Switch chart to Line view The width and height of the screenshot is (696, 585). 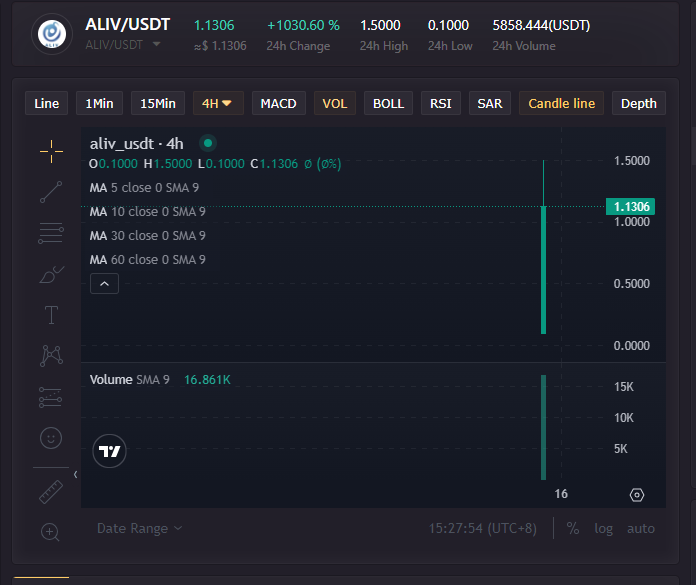[47, 103]
